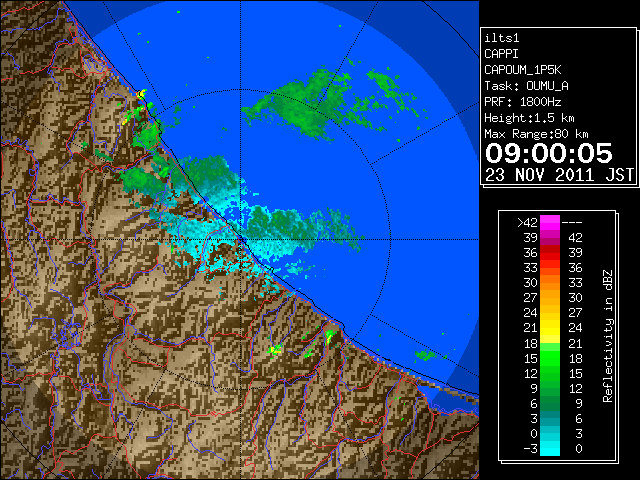
Task: Click the "ilts1" label in the info box
Action: pos(502,38)
